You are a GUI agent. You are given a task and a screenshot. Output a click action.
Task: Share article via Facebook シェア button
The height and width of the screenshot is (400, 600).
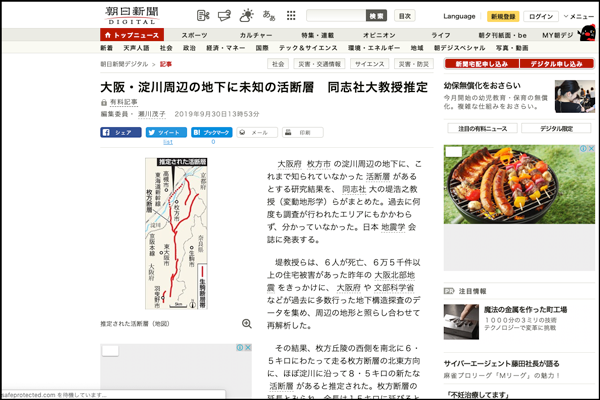point(121,132)
